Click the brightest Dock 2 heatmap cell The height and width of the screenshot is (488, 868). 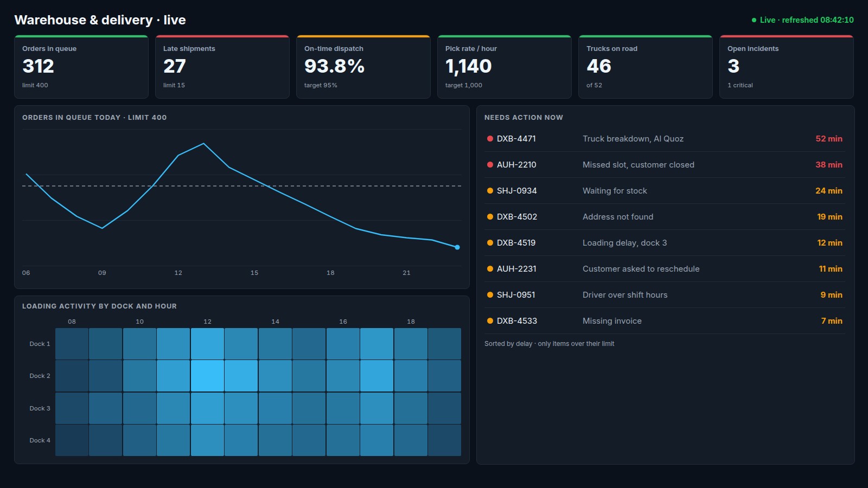[207, 376]
